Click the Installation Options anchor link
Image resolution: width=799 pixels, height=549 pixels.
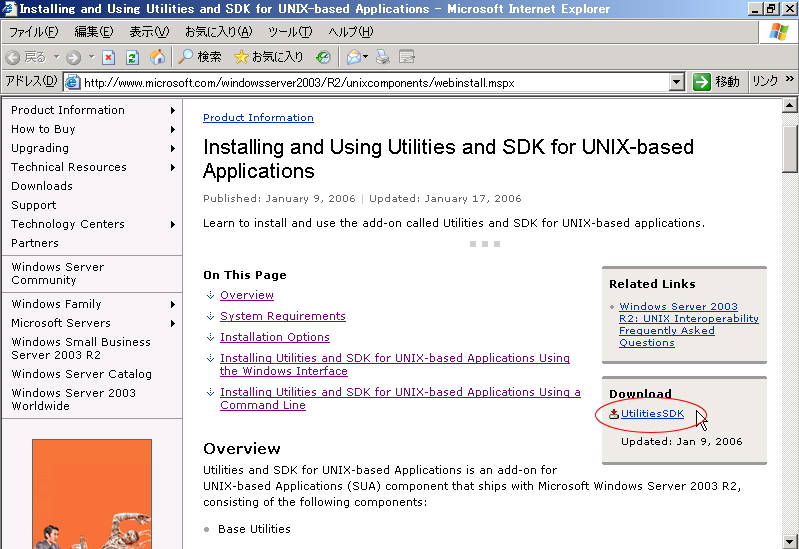[x=274, y=337]
